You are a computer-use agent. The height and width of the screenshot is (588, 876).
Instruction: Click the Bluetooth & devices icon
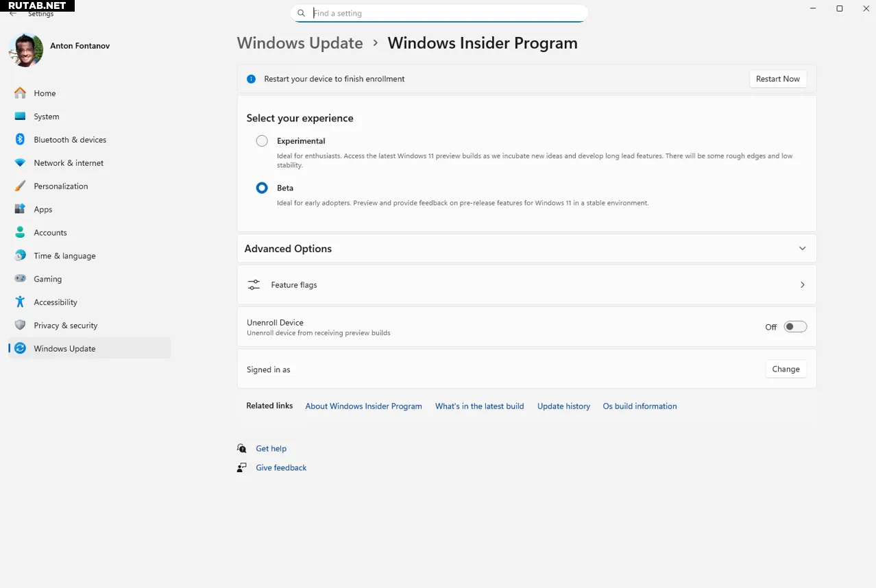(20, 139)
